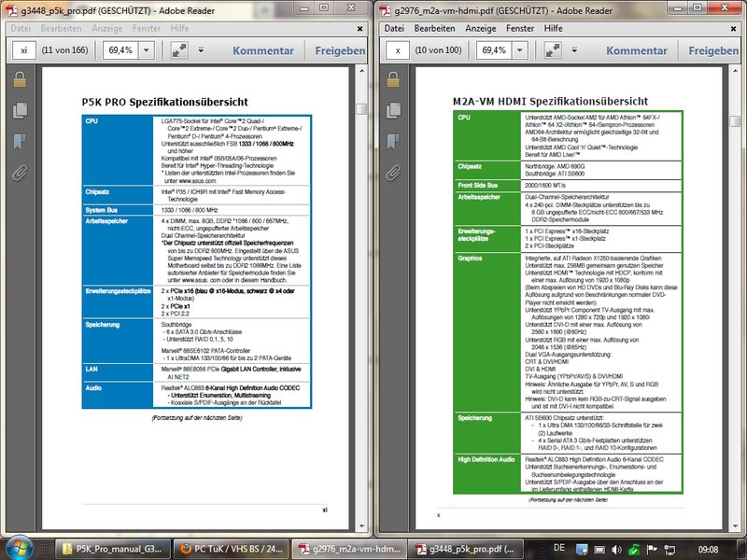Open the Windows Start orb
The height and width of the screenshot is (560, 747).
[x=19, y=549]
